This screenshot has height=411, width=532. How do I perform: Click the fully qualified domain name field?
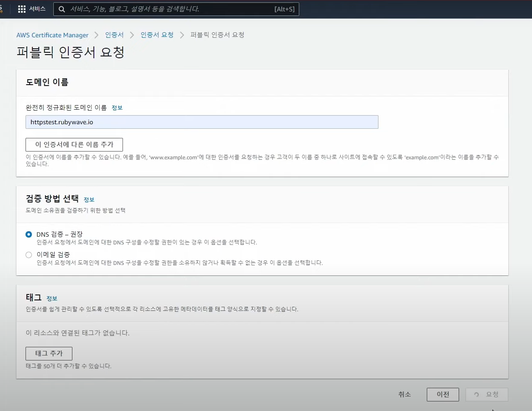(x=202, y=122)
